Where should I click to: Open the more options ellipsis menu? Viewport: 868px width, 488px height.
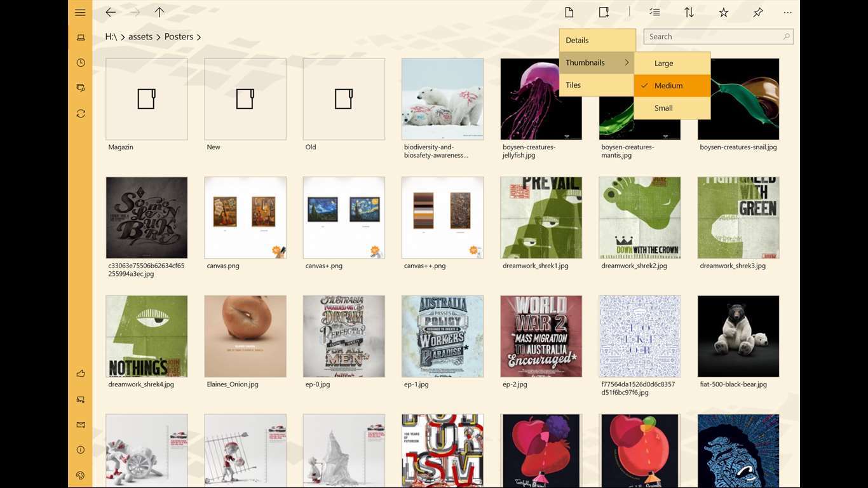click(788, 12)
